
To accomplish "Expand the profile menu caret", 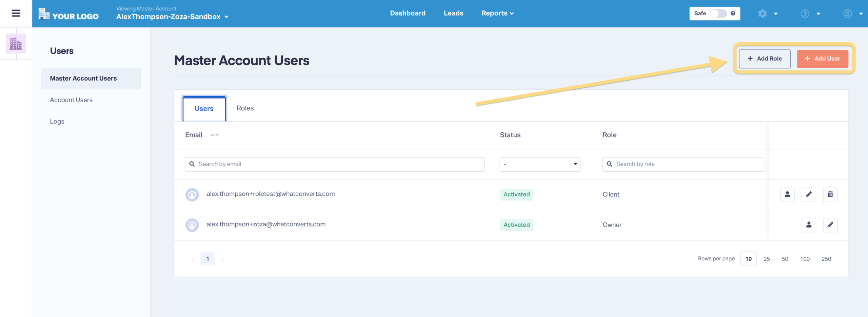I will (x=861, y=14).
